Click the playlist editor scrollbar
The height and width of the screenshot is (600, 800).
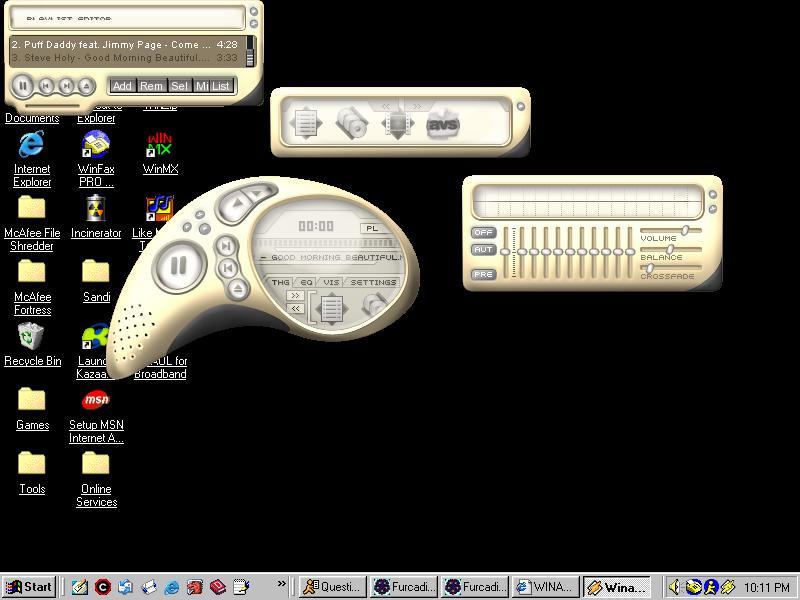250,51
